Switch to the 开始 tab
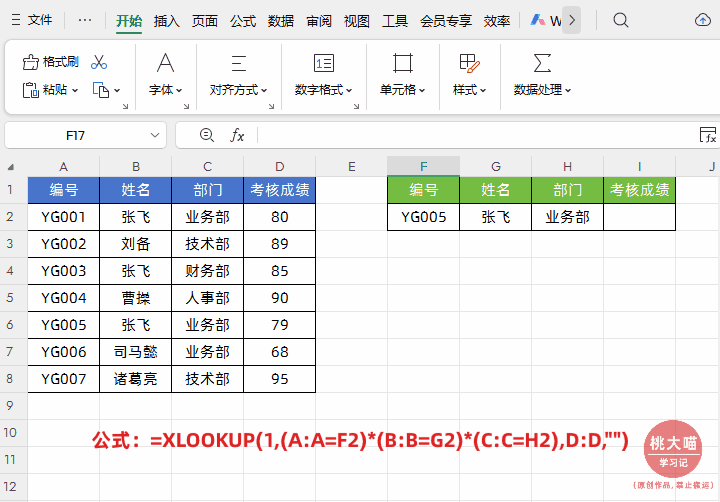Screen dimensions: 720x502 pyautogui.click(x=129, y=21)
